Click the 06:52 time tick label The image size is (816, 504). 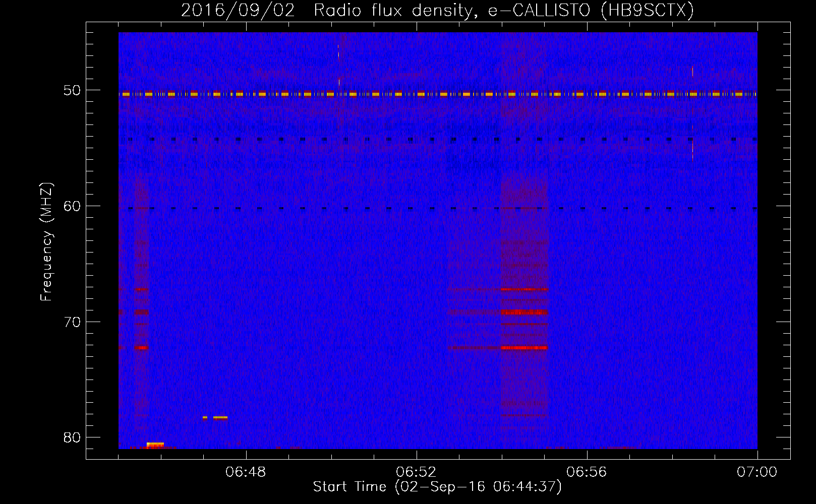point(416,472)
